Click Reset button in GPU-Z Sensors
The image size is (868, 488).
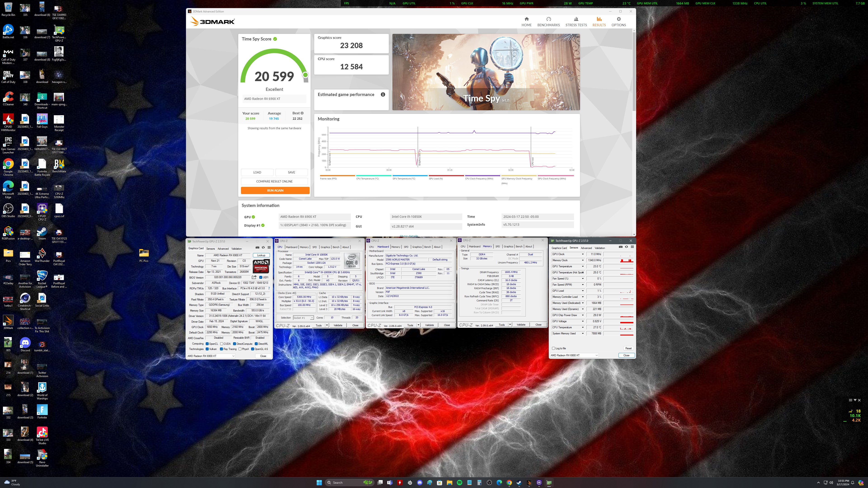pyautogui.click(x=628, y=348)
